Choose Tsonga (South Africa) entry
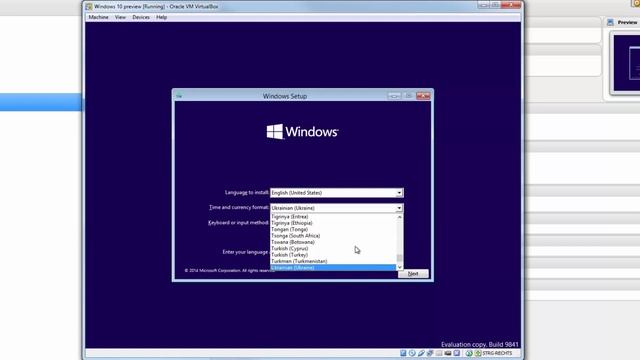Screen dimensions: 640x360 click(x=333, y=236)
